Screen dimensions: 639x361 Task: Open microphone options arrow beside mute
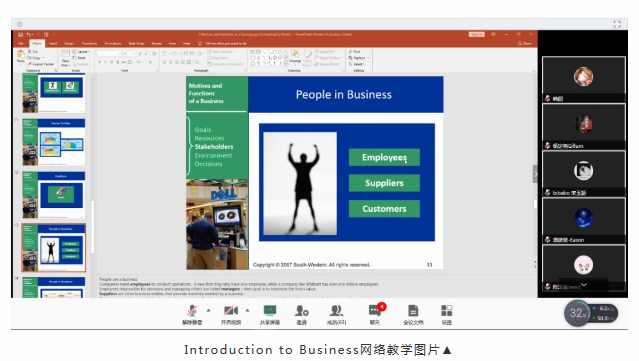pyautogui.click(x=209, y=310)
